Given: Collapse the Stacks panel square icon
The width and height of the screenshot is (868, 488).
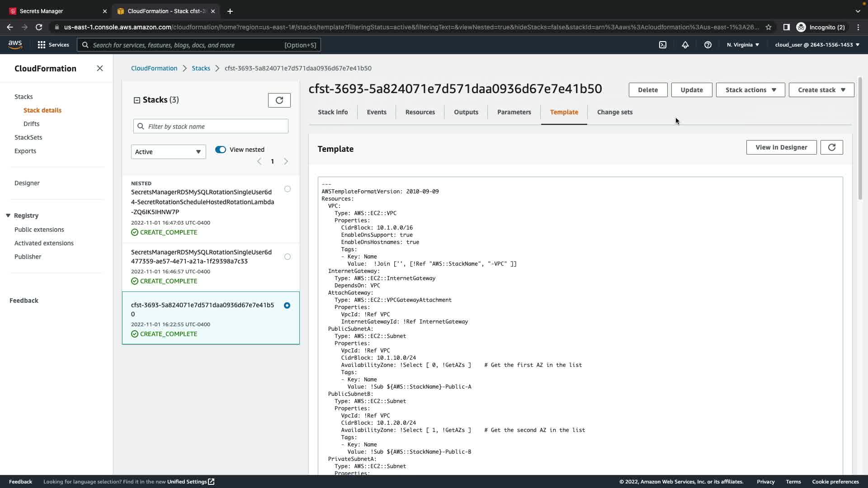Looking at the screenshot, I should [137, 100].
